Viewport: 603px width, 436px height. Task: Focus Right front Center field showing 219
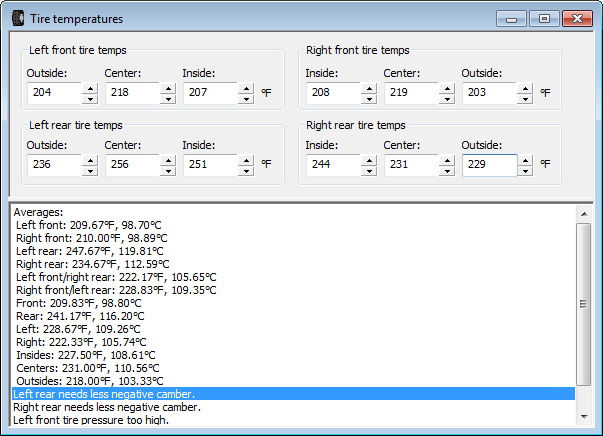click(x=412, y=93)
